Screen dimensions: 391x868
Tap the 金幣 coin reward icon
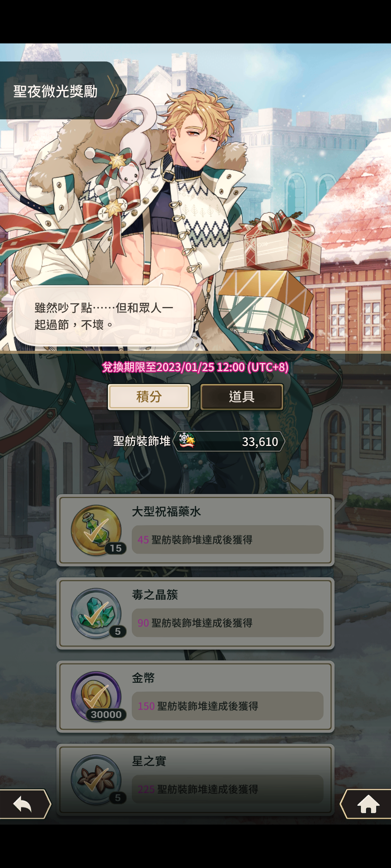(x=96, y=697)
